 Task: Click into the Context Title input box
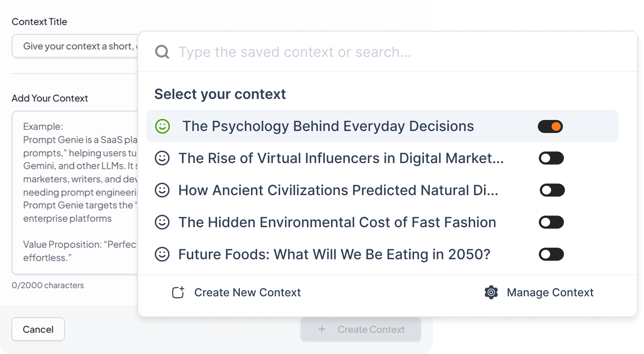click(x=75, y=46)
